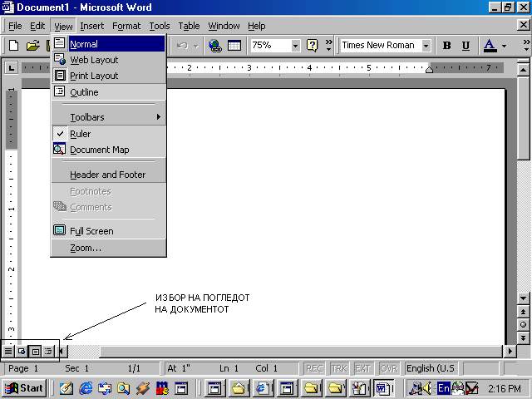Click the Insert Hyperlink globe icon
This screenshot has height=399, width=532.
click(215, 45)
